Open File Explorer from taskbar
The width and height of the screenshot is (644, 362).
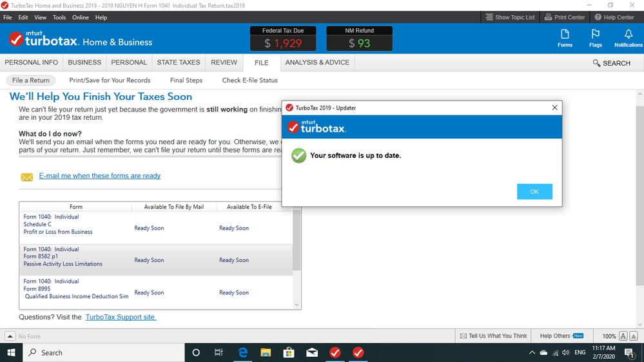coord(266,352)
